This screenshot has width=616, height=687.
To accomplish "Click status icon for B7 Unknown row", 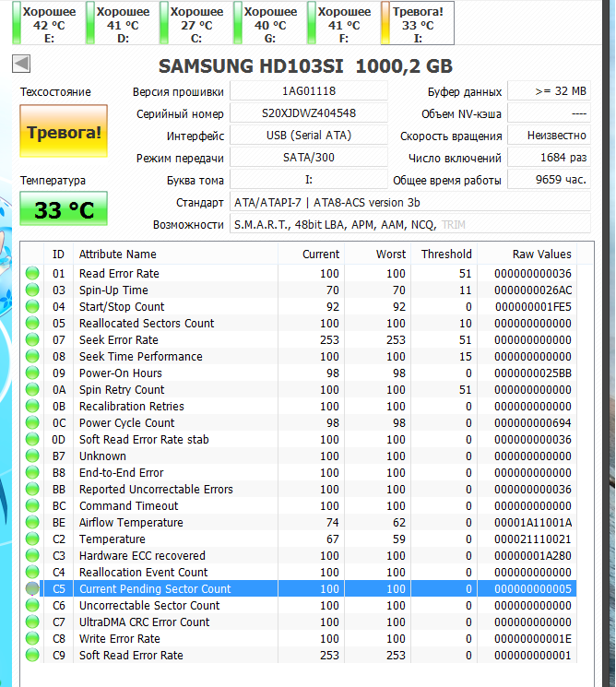I will [32, 456].
